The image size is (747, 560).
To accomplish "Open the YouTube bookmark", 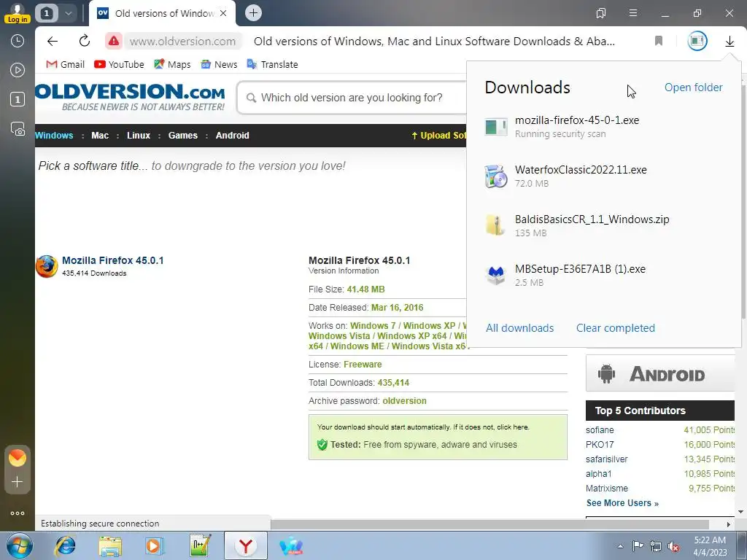I will [119, 64].
